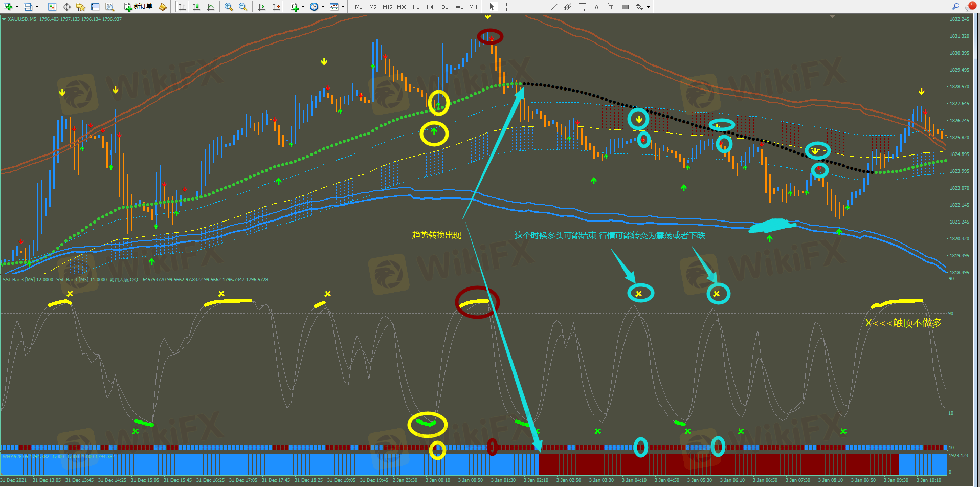
Task: Toggle chart Auto Scroll
Action: tap(262, 7)
